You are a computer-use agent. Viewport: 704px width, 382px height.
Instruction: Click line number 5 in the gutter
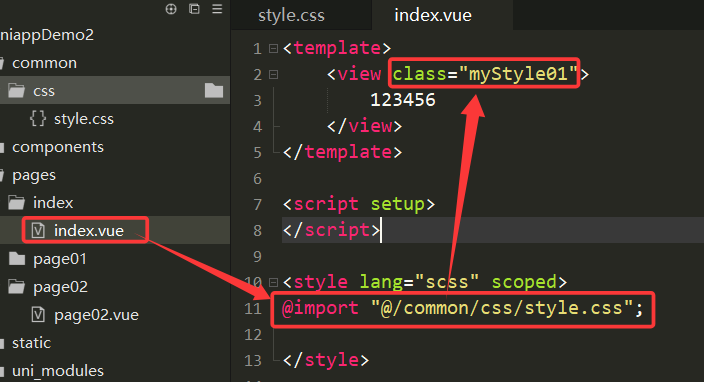click(257, 153)
